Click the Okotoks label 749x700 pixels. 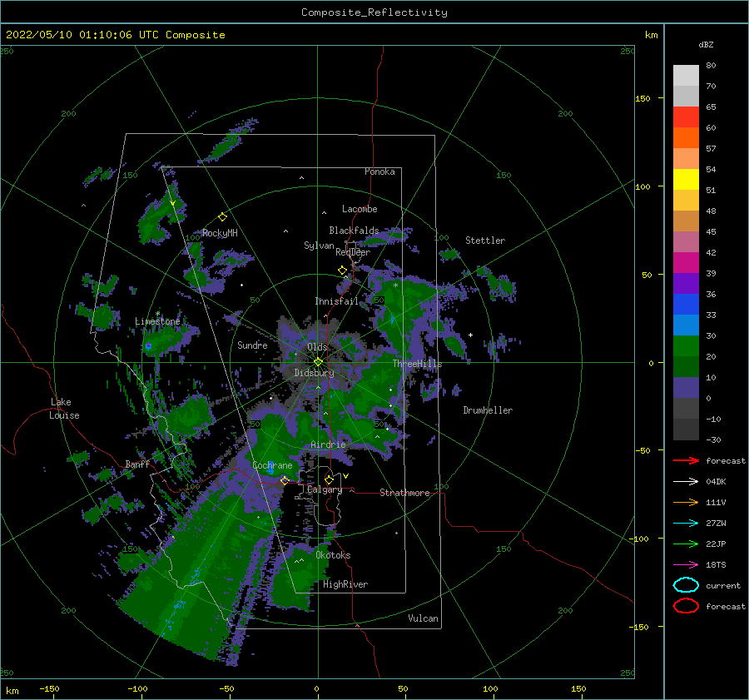[333, 555]
